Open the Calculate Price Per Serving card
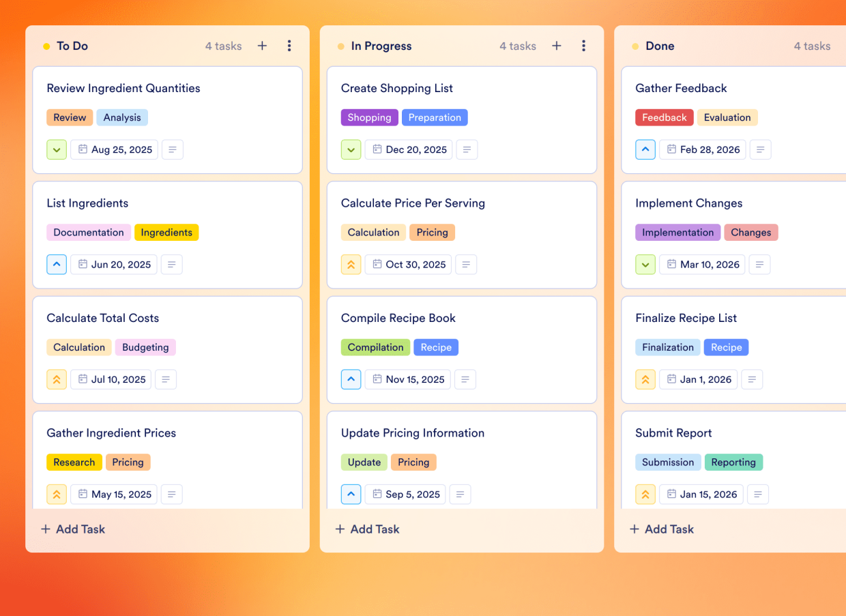The height and width of the screenshot is (616, 846). (413, 203)
